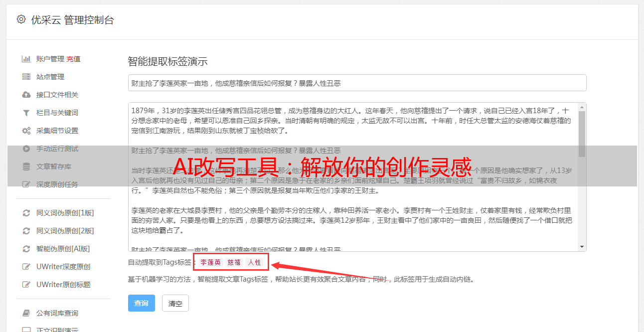The width and height of the screenshot is (644, 332).
Task: Open 站点管理 in sidebar
Action: [50, 77]
